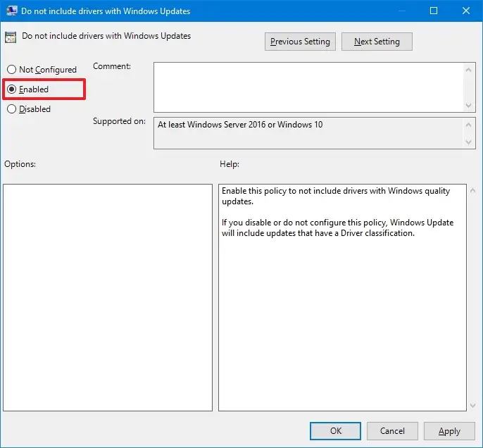Minimize the policy dialog window
Viewport: 483px width, 448px height.
tap(401, 11)
